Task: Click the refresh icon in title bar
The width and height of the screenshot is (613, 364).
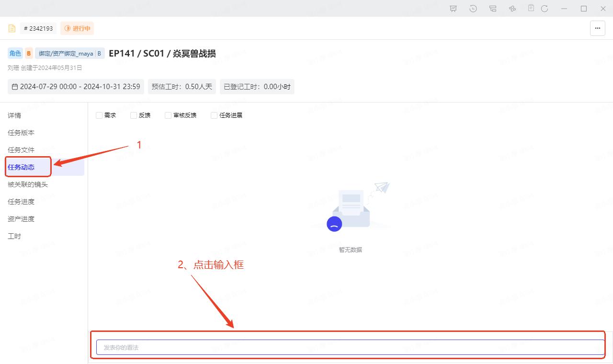Action: [545, 9]
